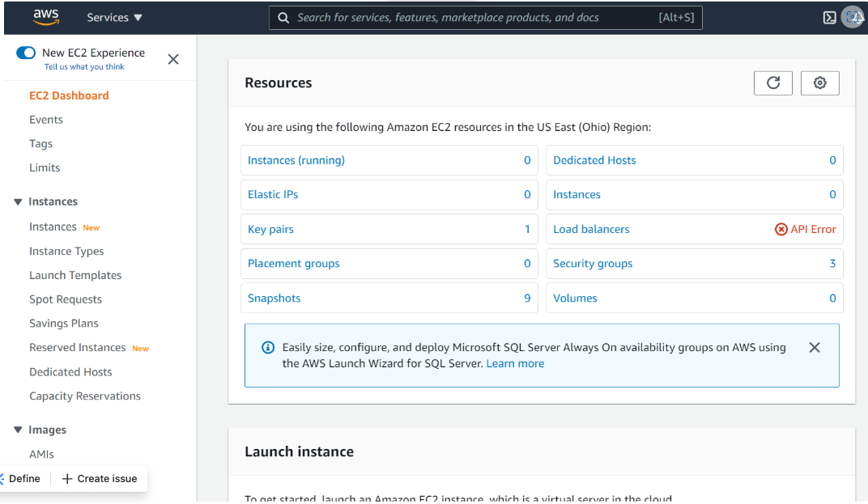
Task: Click the AWS logo home icon
Action: [x=46, y=17]
